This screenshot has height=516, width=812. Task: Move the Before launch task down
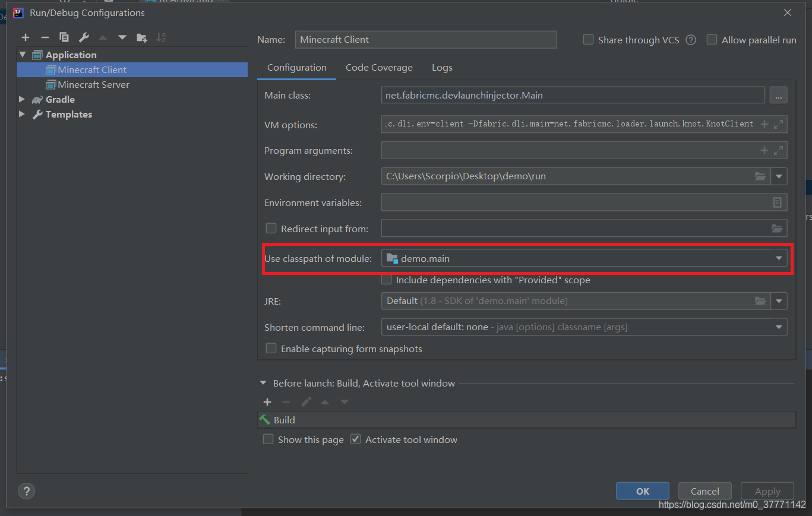345,402
